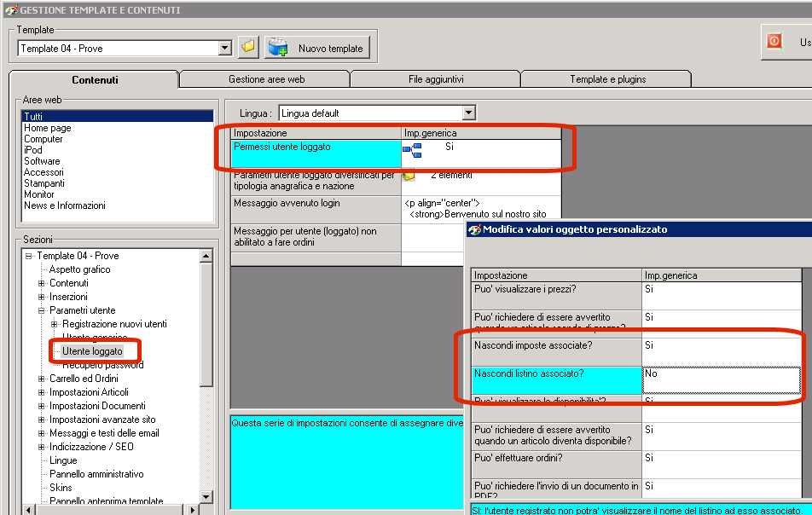Click Si value for Puo' effettuare ordini

[722, 465]
